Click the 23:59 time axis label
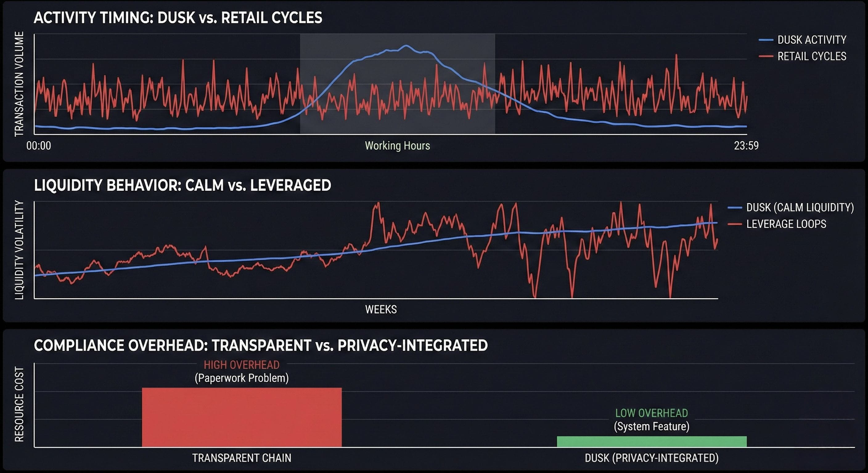The image size is (868, 473). pos(746,146)
